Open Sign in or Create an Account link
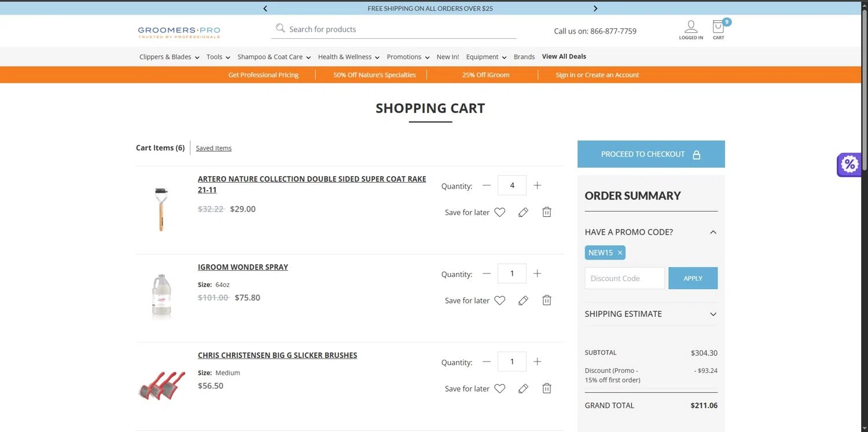The width and height of the screenshot is (868, 432). [x=597, y=75]
